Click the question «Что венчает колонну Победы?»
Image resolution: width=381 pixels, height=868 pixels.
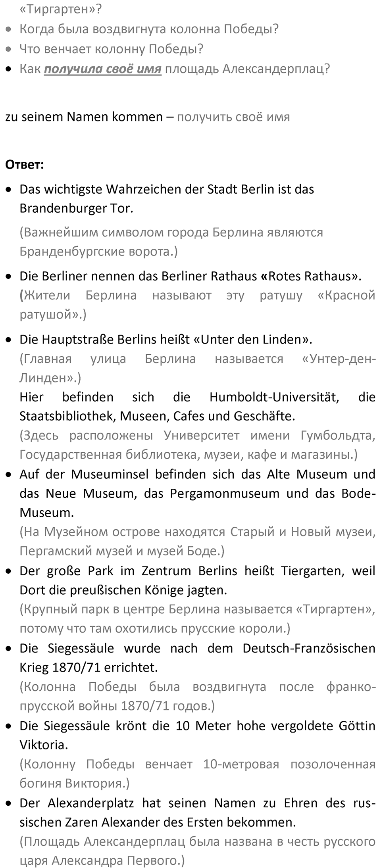click(112, 49)
